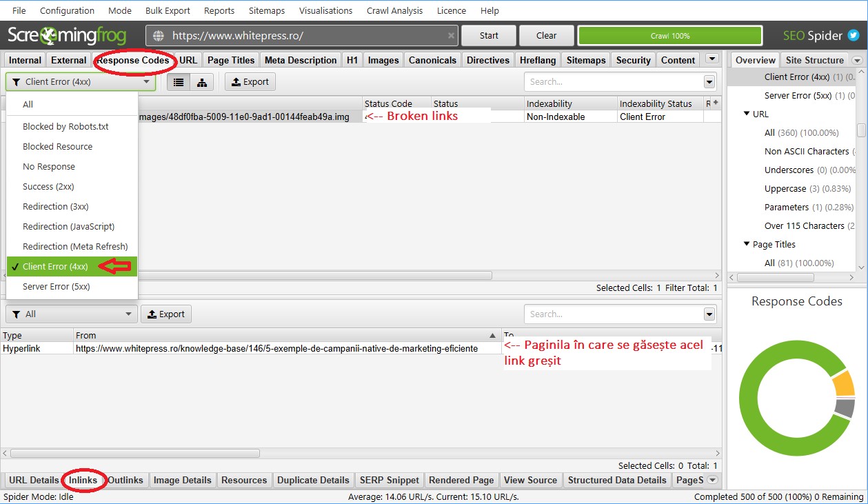Open the Bulk Export menu
868x504 pixels.
168,11
